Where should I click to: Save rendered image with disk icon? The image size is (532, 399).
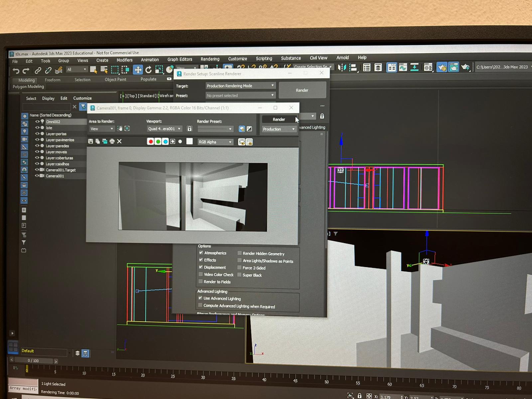coord(90,141)
